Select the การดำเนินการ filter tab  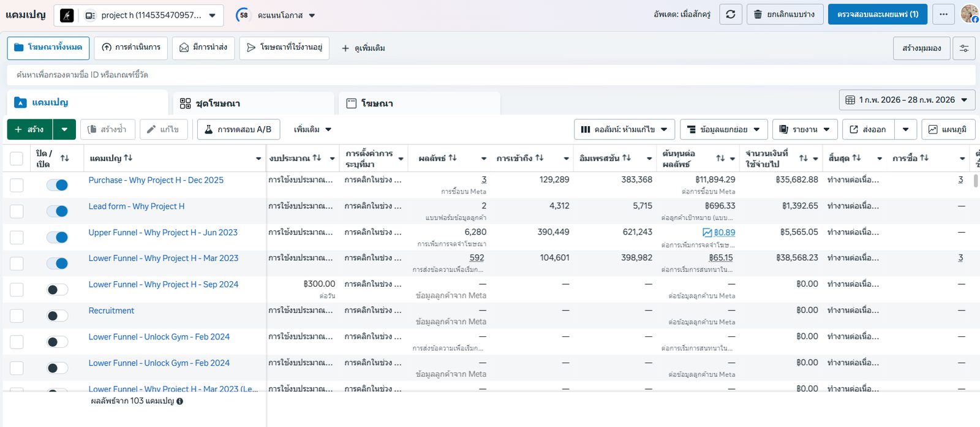click(131, 48)
